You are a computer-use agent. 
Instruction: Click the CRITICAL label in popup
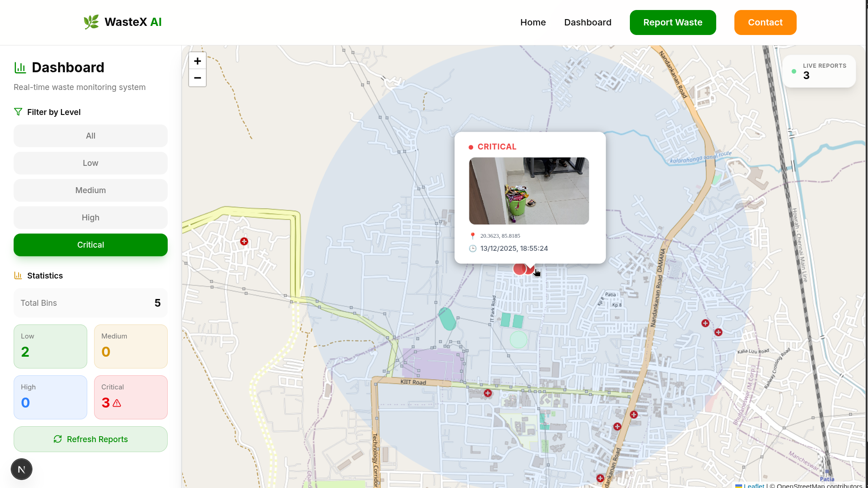click(497, 147)
